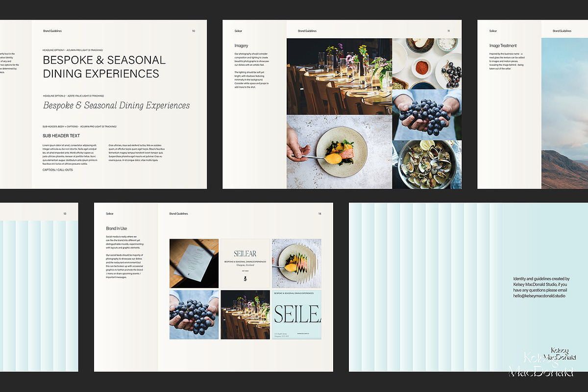Screen dimensions: 588x392
Task: Click paragraph beginning 'Our social feeds should be'
Action: tap(124, 266)
